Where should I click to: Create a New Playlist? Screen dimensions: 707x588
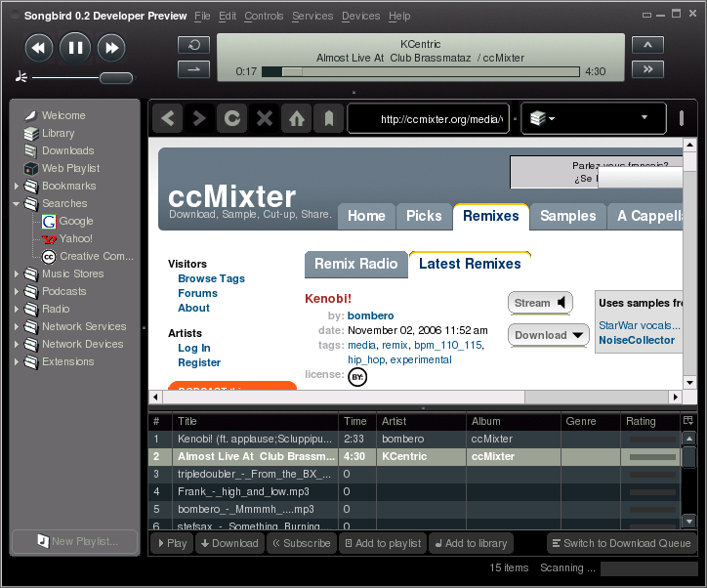(x=75, y=541)
